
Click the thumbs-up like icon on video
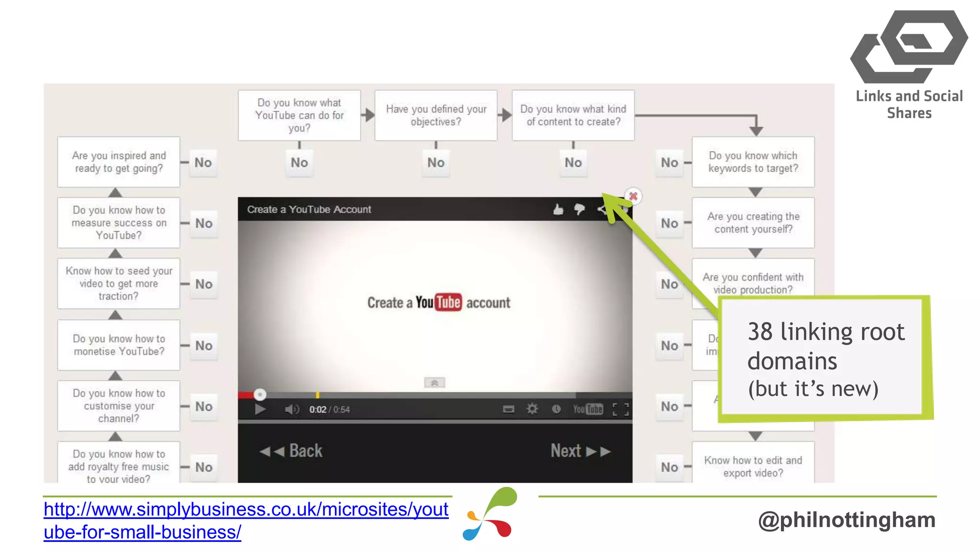click(558, 209)
